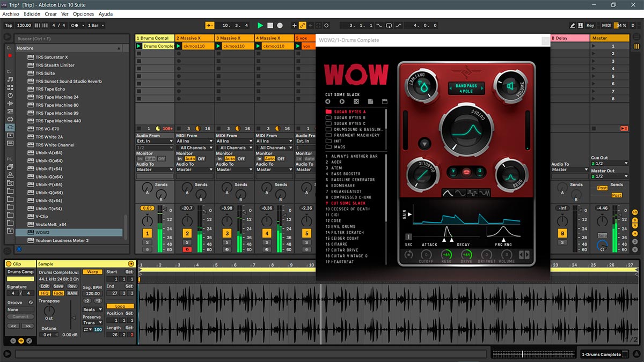The height and width of the screenshot is (362, 644).
Task: Open the Edición menu
Action: coord(32,14)
